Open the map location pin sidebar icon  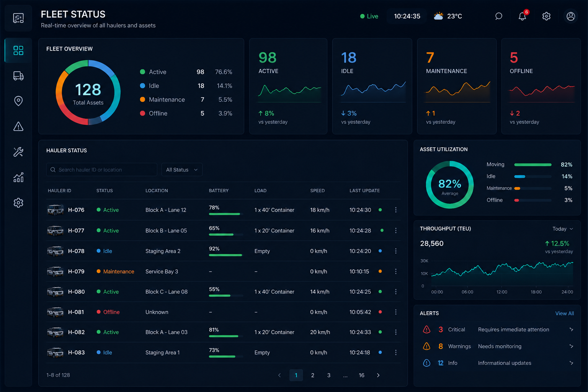(18, 101)
